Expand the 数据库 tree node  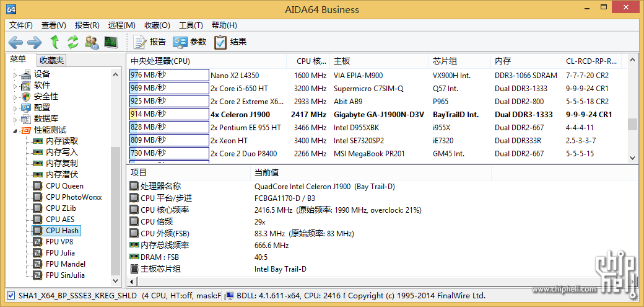[15, 119]
